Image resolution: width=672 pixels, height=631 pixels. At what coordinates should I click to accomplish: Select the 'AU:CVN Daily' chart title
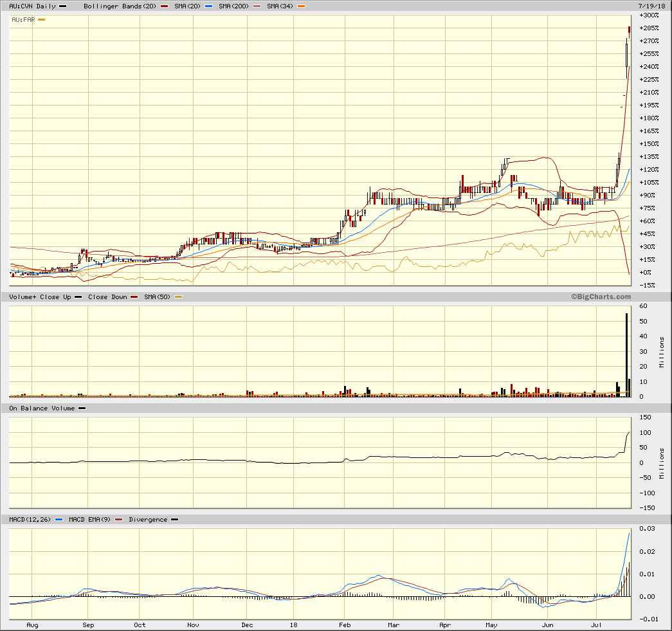click(x=33, y=6)
